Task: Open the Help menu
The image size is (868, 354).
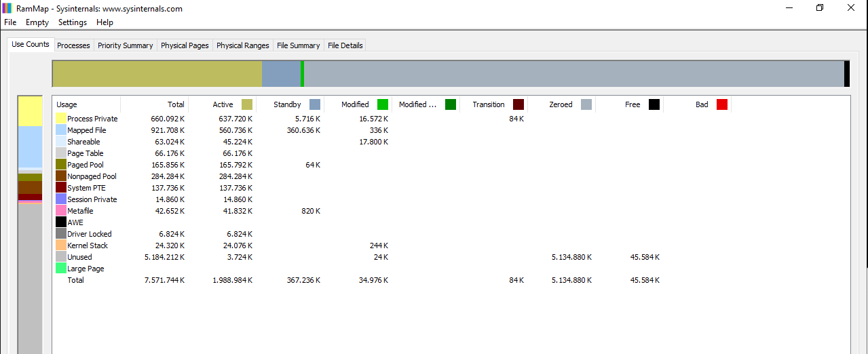Action: pos(105,22)
